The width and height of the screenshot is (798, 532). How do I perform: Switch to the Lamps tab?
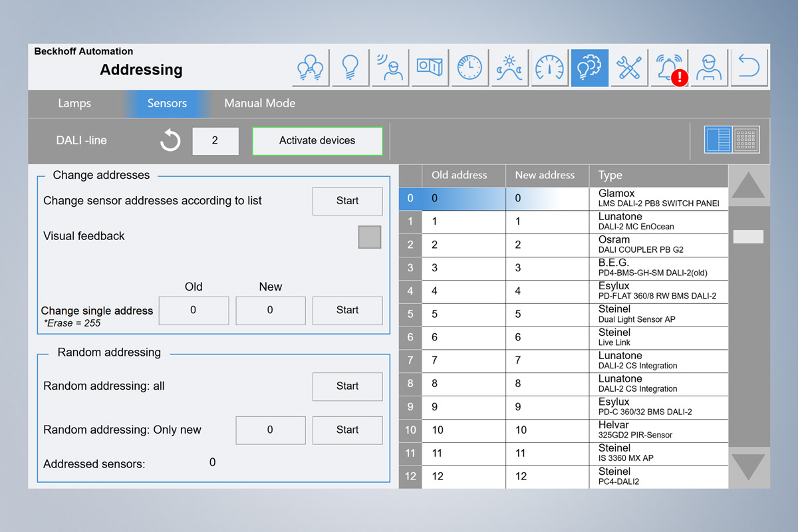click(x=74, y=103)
